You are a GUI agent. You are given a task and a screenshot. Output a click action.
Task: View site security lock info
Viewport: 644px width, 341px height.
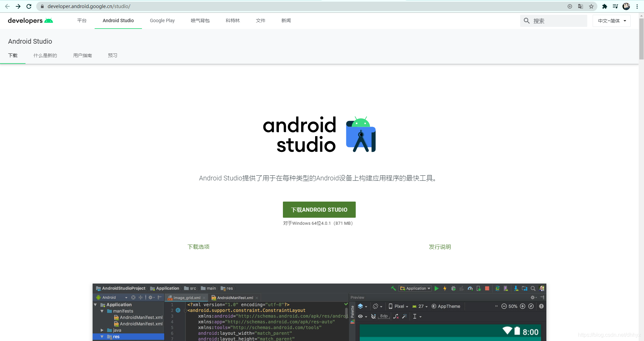pyautogui.click(x=42, y=6)
